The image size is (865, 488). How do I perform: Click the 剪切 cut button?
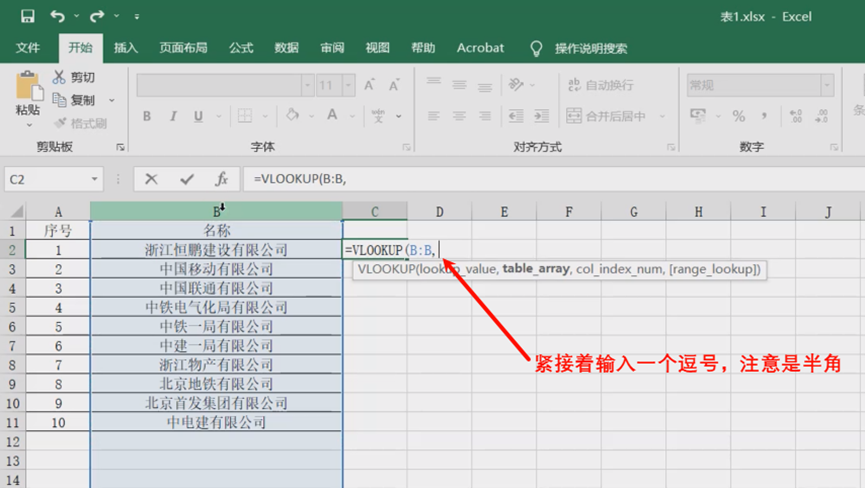point(74,77)
